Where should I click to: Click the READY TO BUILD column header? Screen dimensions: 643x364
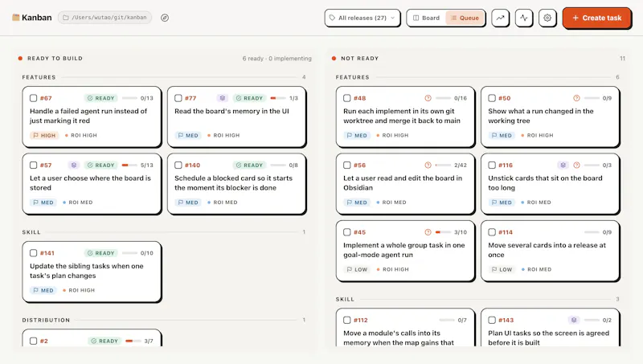pyautogui.click(x=55, y=58)
